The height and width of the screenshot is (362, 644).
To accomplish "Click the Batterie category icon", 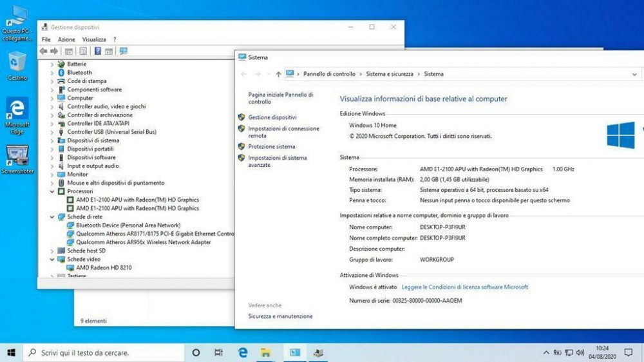I will [x=61, y=64].
